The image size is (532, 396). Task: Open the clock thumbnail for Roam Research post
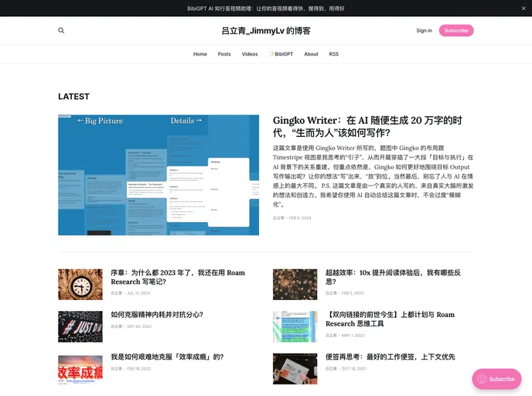point(80,285)
